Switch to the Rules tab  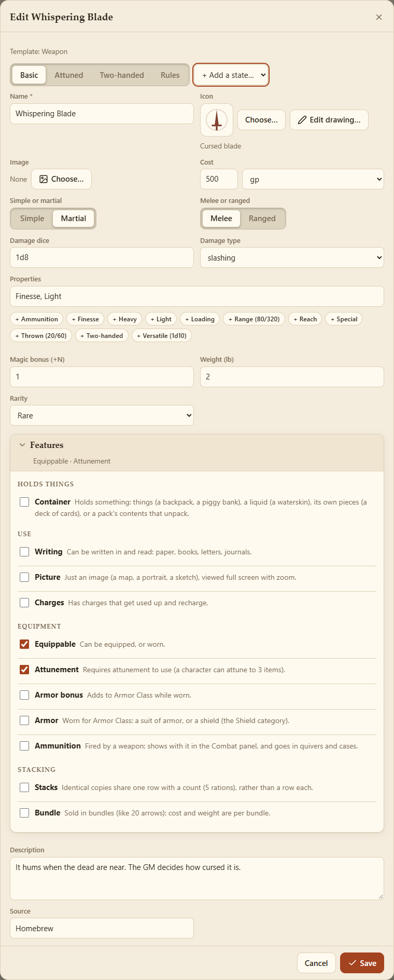point(170,75)
